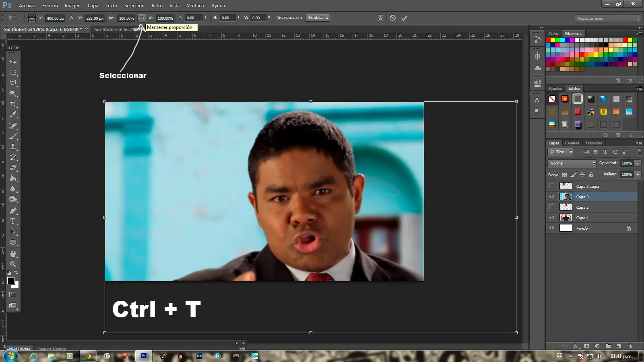The height and width of the screenshot is (362, 644).
Task: Hide the Fondo layer
Action: click(551, 228)
